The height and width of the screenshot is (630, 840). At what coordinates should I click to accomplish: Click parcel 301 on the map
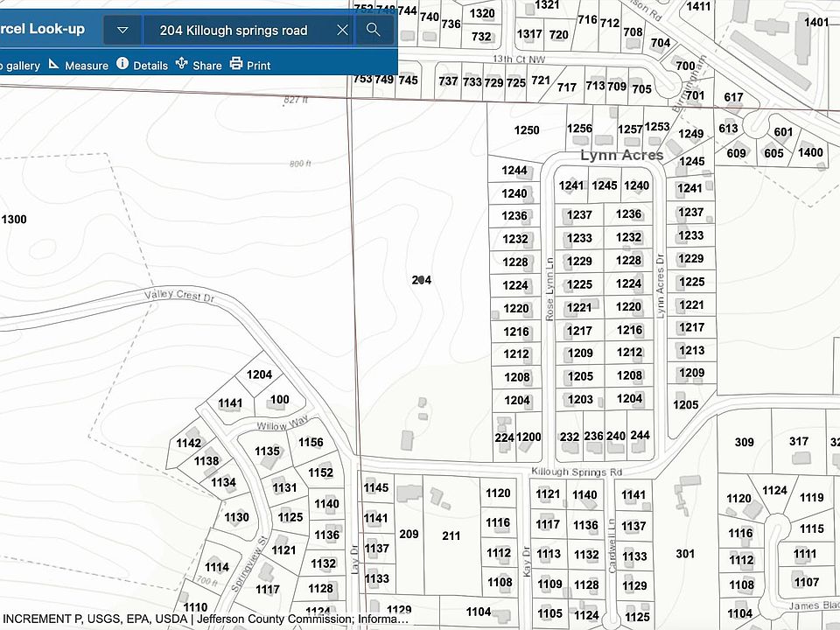tap(685, 553)
